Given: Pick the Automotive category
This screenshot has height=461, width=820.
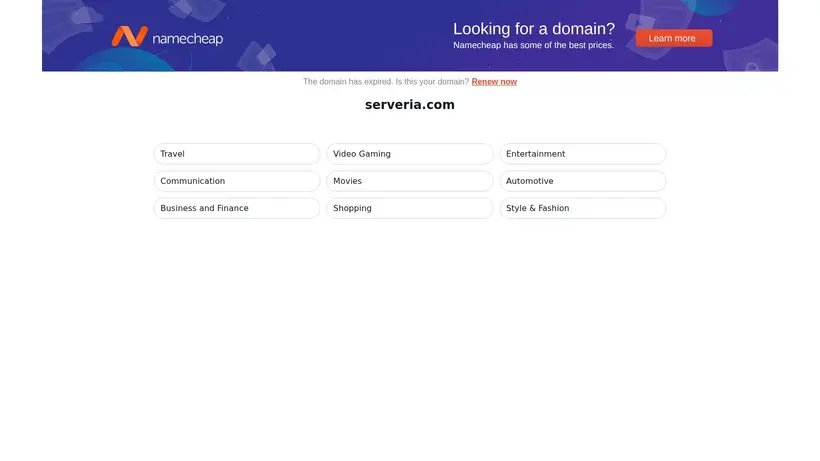Looking at the screenshot, I should pos(583,181).
